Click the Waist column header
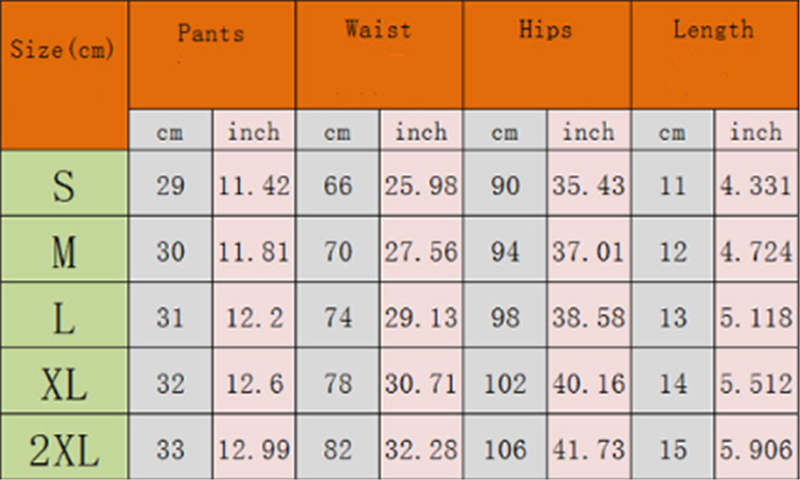Screen dimensions: 800x480 pos(378,30)
